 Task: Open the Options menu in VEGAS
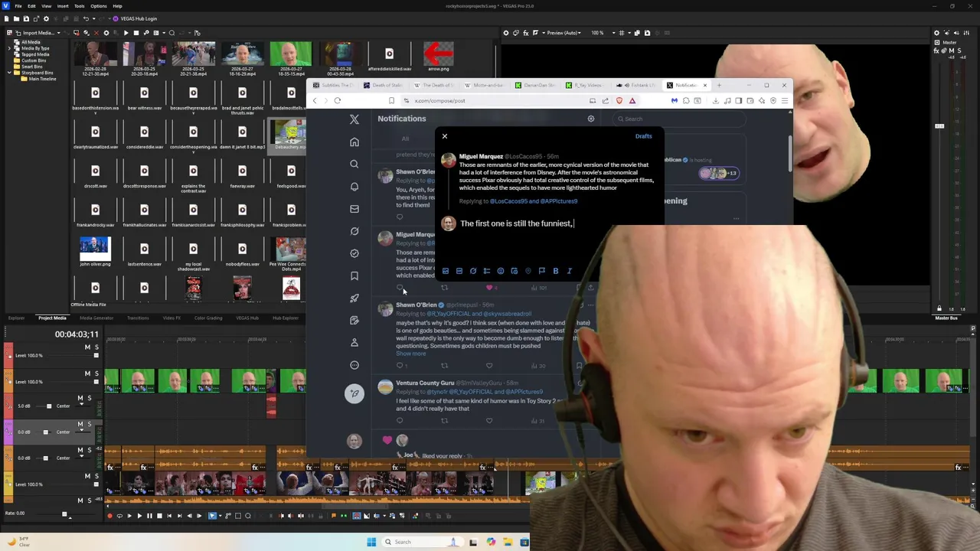coord(98,6)
